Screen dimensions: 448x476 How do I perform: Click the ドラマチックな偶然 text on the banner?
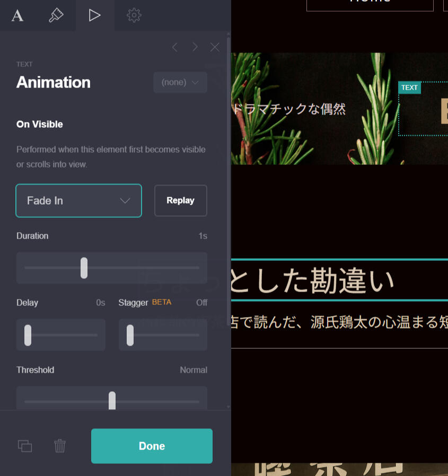pos(289,109)
